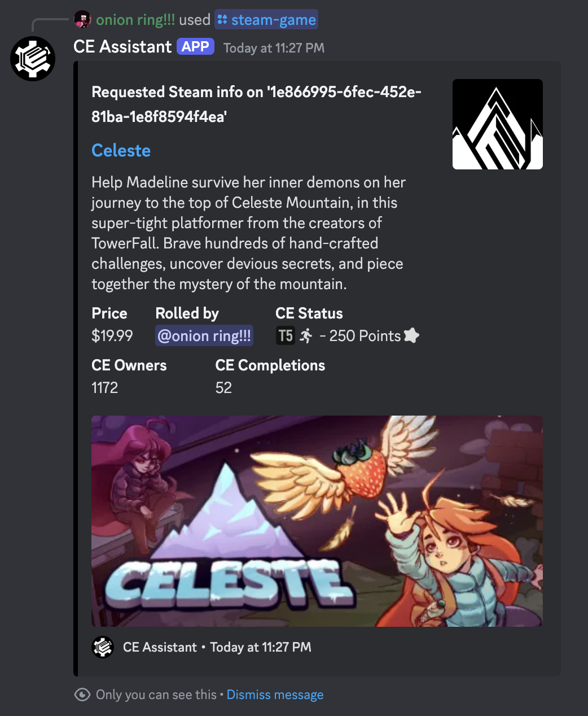Click the @onion ring!!! mention
Image resolution: width=588 pixels, height=716 pixels.
204,336
